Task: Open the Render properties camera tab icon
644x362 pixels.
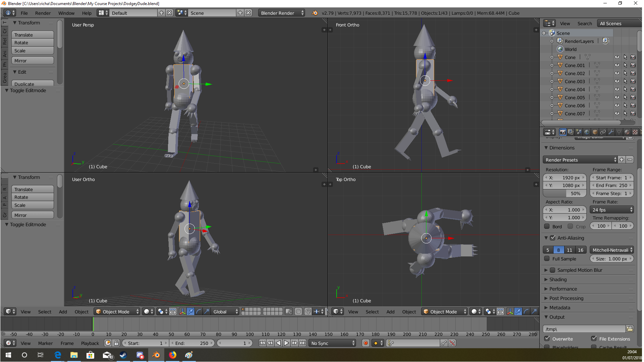Action: click(x=563, y=132)
